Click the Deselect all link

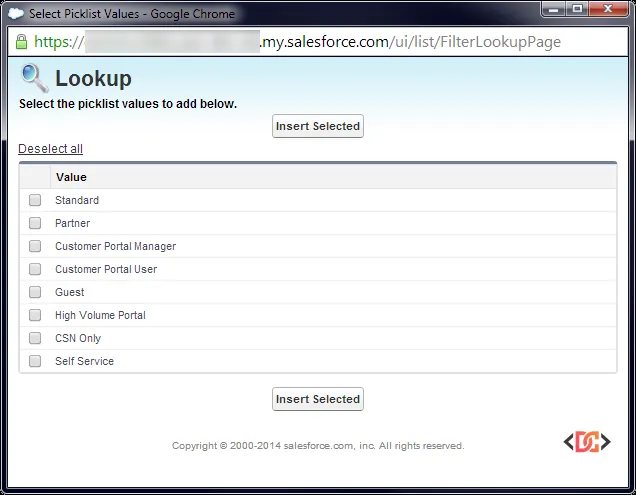click(50, 149)
